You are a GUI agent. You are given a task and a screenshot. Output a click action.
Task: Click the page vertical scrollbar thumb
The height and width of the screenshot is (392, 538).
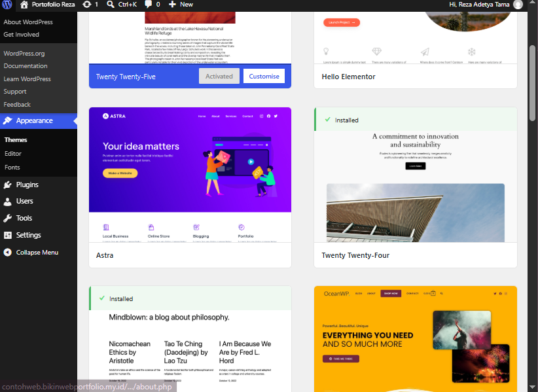pyautogui.click(x=532, y=83)
